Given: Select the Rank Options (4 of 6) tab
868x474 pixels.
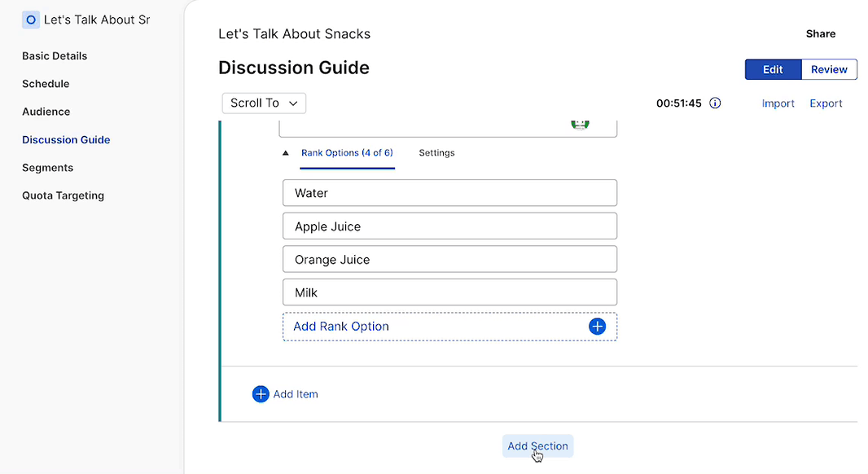Looking at the screenshot, I should (x=347, y=152).
